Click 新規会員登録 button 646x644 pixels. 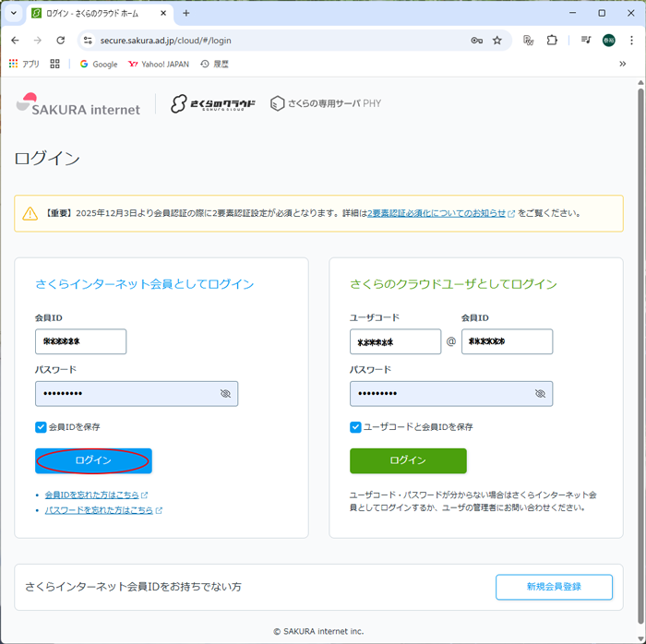point(554,587)
